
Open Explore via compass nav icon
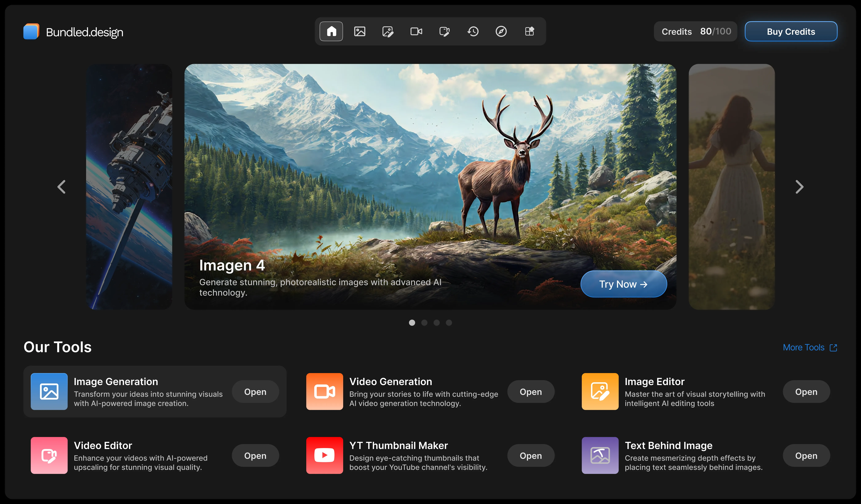pos(501,31)
